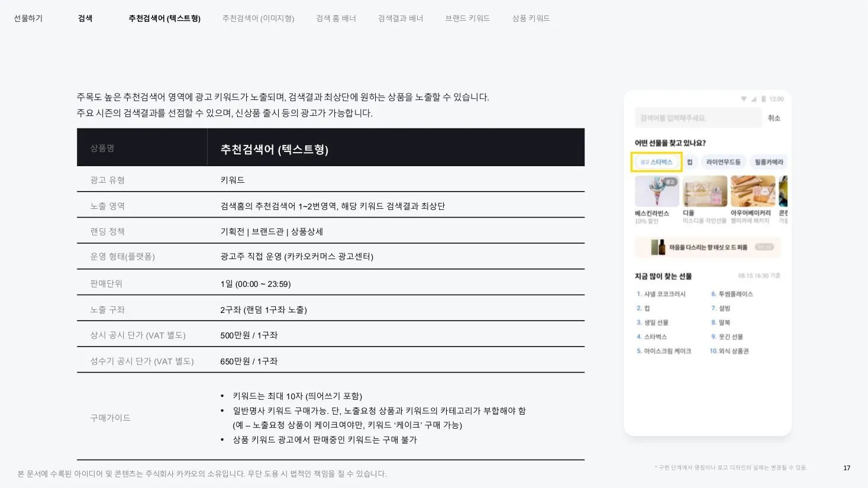Viewport: 868px width, 488px height.
Task: Switch to 추천검색어 (이미지형) tab
Action: pyautogui.click(x=258, y=18)
